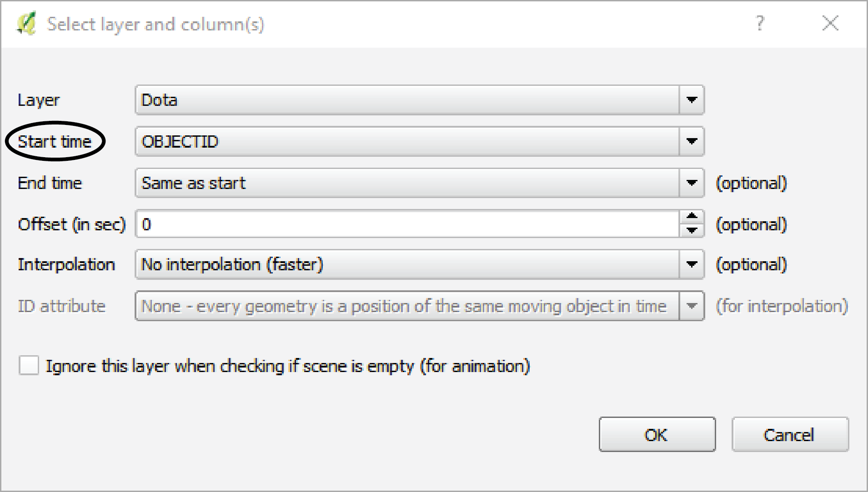Decrease the Offset value with down arrow
The image size is (868, 492).
(692, 230)
